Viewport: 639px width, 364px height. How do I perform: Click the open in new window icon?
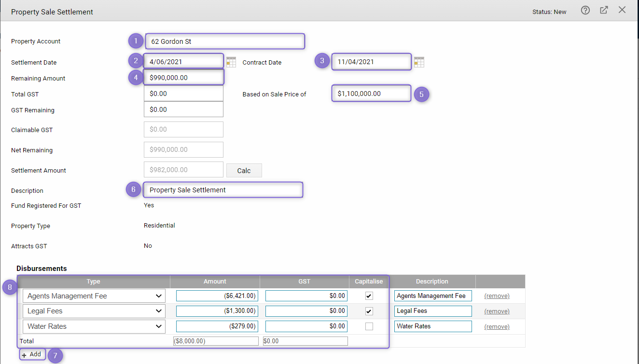pos(604,10)
